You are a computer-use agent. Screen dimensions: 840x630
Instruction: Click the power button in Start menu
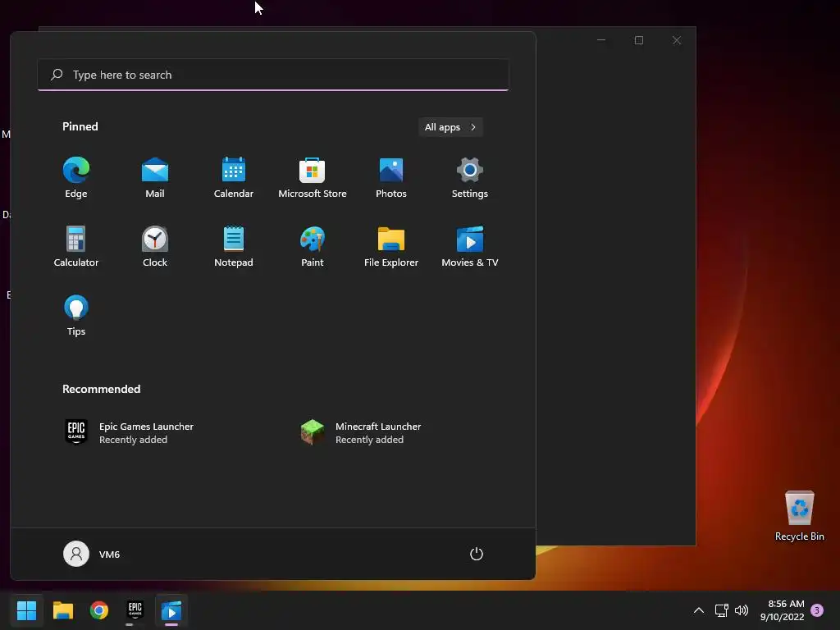pos(477,554)
